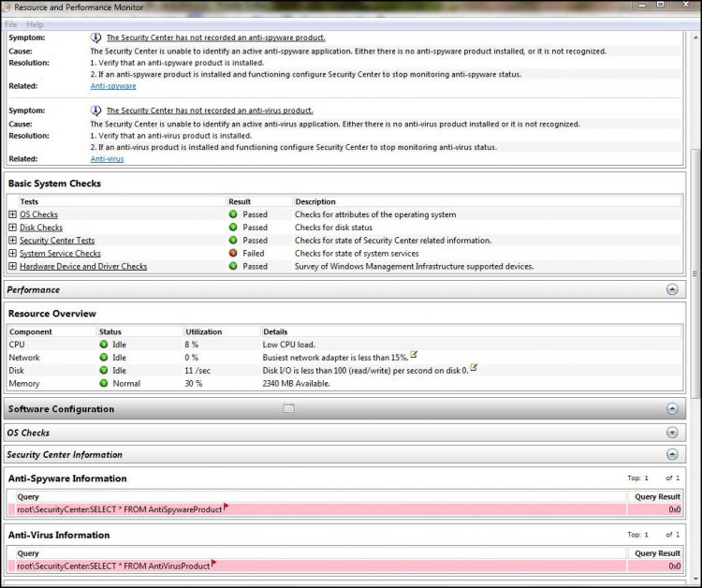702x588 pixels.
Task: Follow the Anti-spyware related link
Action: tap(113, 86)
